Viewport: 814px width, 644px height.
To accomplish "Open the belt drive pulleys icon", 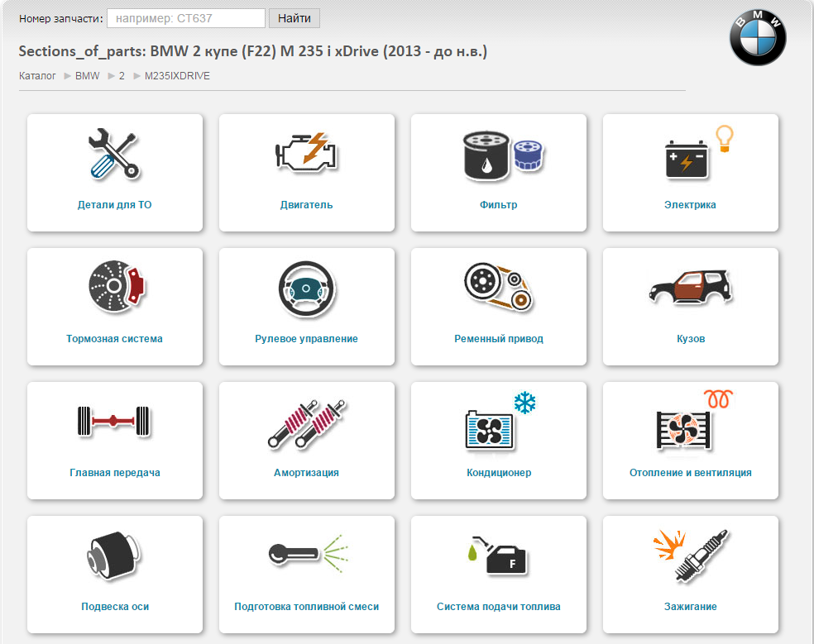I will (498, 287).
